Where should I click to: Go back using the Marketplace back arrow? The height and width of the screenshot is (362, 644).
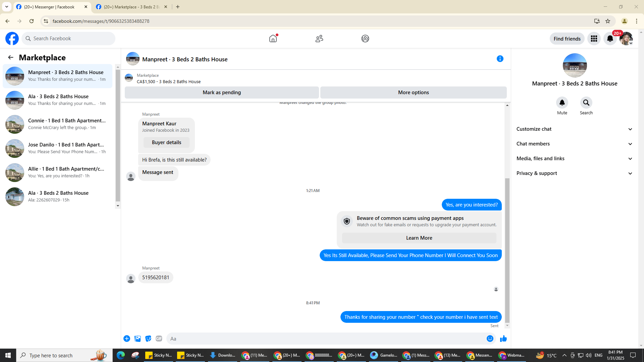11,57
